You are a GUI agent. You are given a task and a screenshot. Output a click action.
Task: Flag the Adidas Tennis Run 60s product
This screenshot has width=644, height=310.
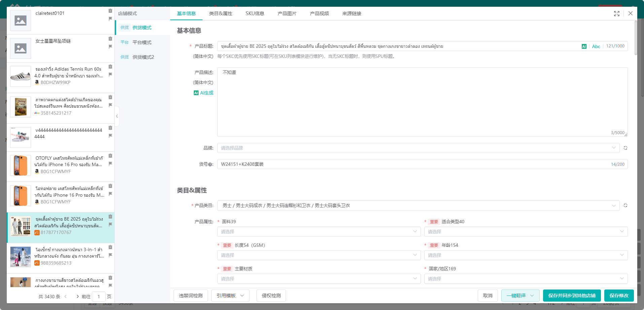tap(110, 75)
